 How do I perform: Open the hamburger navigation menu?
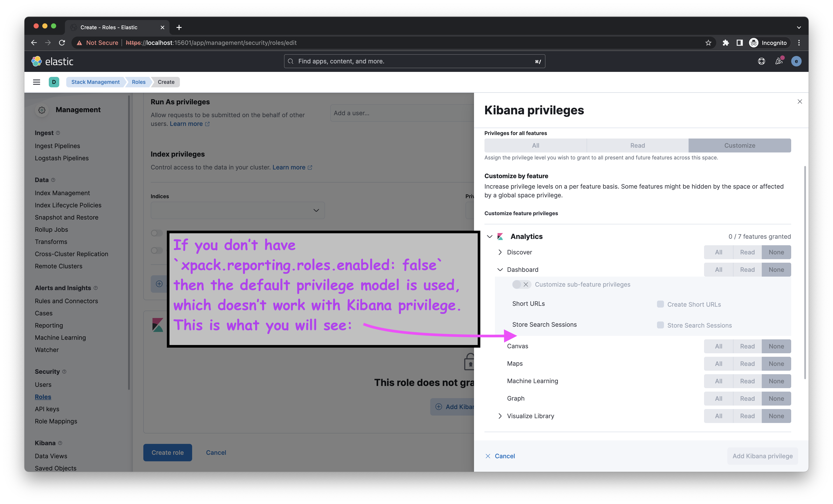click(37, 82)
